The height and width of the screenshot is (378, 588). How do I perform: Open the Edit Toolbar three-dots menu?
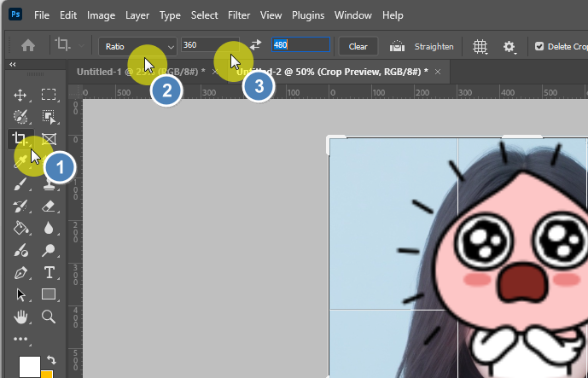[x=20, y=339]
